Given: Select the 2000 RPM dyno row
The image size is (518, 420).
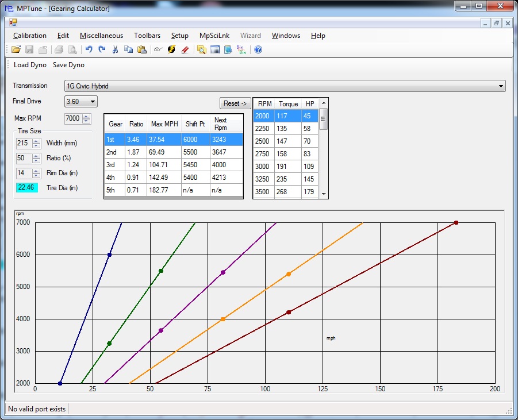Looking at the screenshot, I should point(286,116).
